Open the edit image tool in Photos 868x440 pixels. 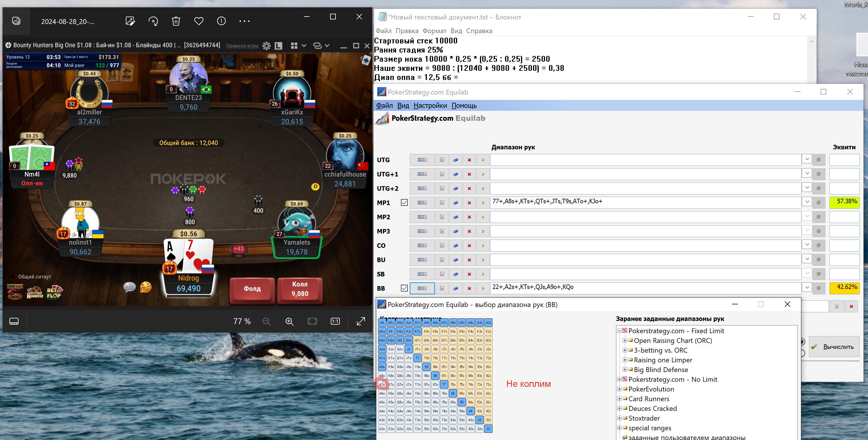click(130, 21)
